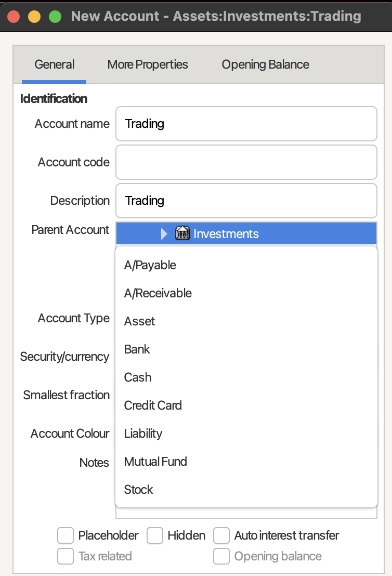The image size is (392, 576).
Task: Click into the Description text field
Action: point(246,201)
